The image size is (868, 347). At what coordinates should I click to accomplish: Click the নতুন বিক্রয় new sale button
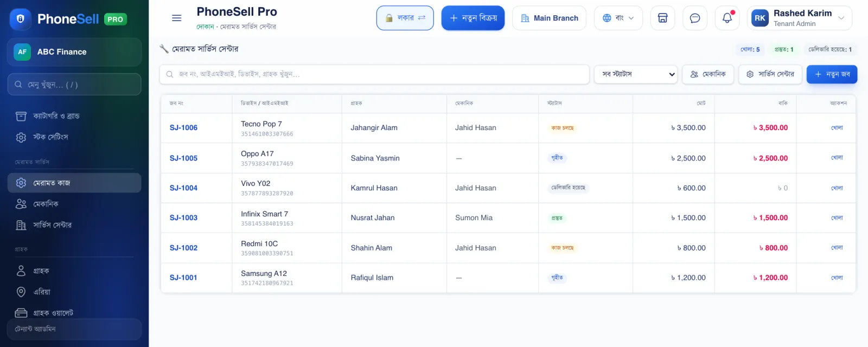473,18
